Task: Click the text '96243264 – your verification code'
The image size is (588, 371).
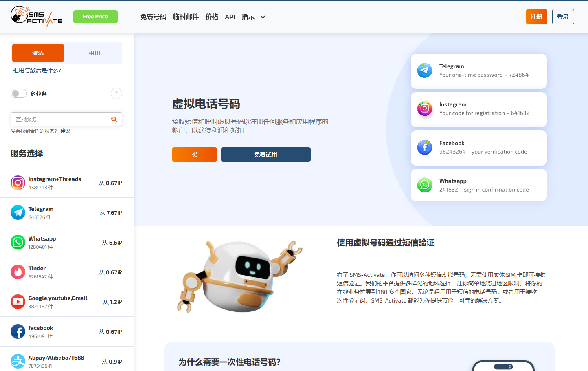Action: point(483,152)
